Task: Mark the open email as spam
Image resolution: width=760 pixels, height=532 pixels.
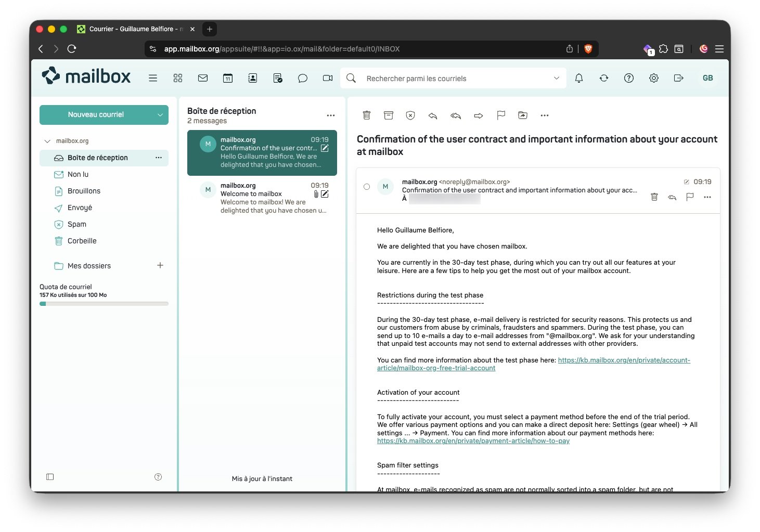Action: coord(410,115)
